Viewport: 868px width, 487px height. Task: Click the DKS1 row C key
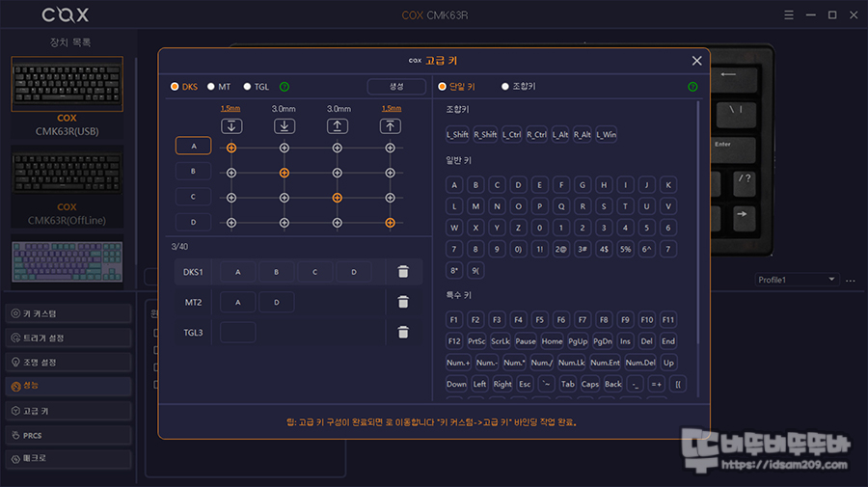315,272
